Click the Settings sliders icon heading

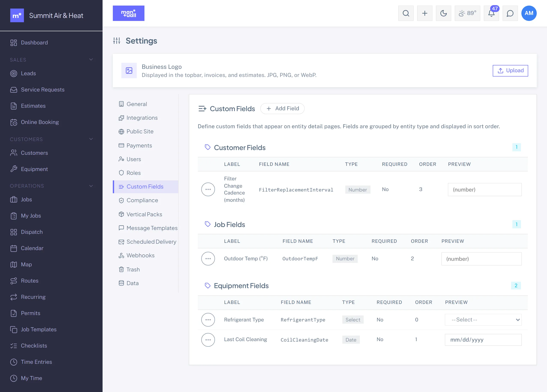coord(117,41)
